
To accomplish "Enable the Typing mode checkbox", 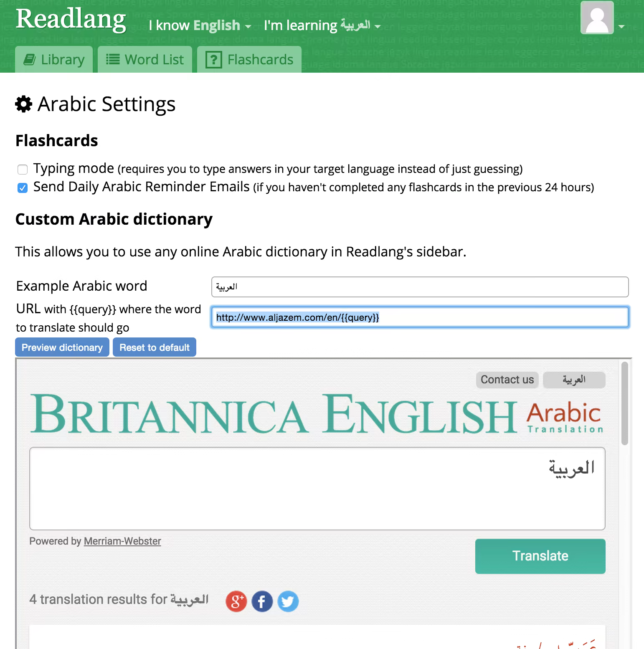I will coord(23,169).
